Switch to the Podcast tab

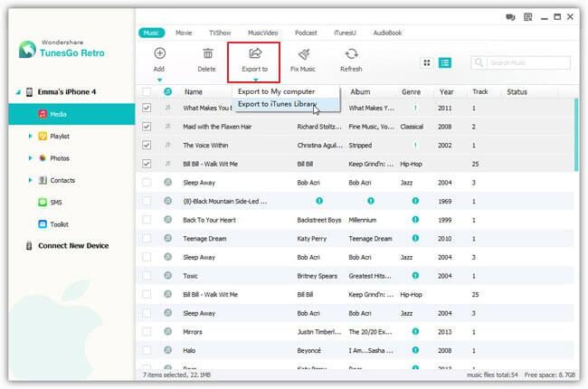(306, 33)
